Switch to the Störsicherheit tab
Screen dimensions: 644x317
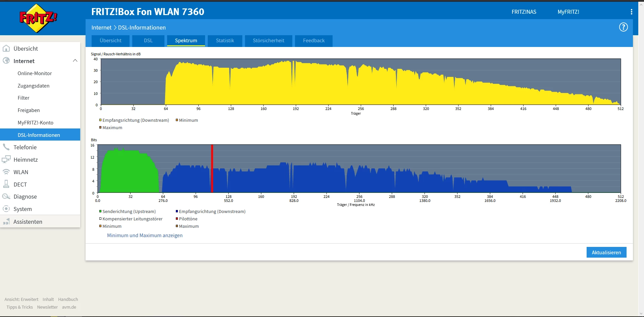[x=268, y=41]
